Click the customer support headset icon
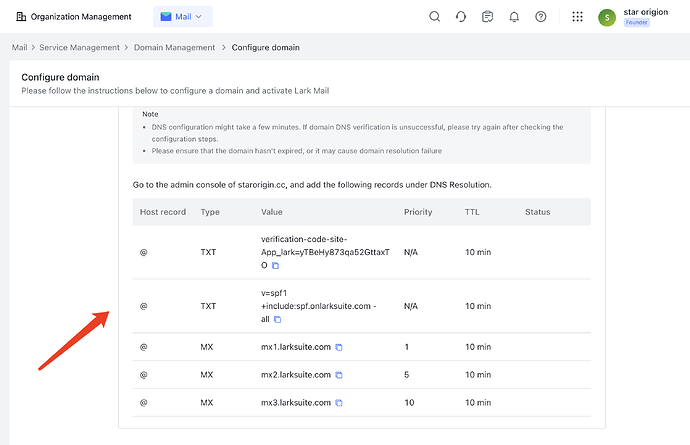This screenshot has width=690, height=445. coord(461,17)
